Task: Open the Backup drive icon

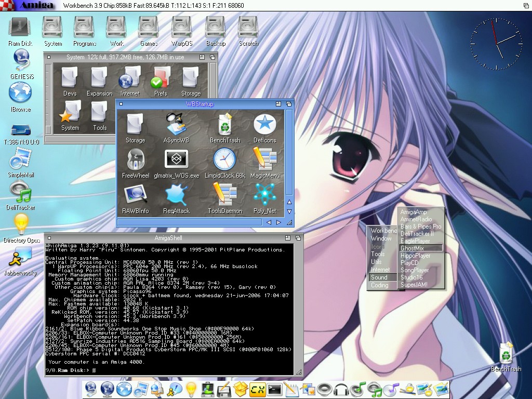Action: coord(216,32)
